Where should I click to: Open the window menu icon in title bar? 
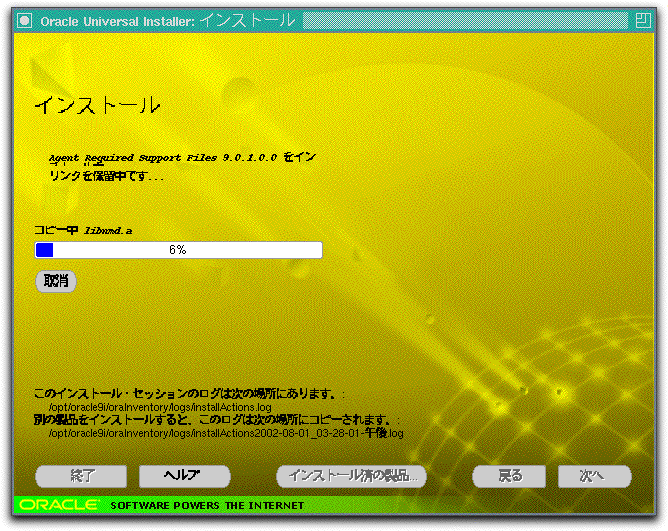click(x=25, y=21)
